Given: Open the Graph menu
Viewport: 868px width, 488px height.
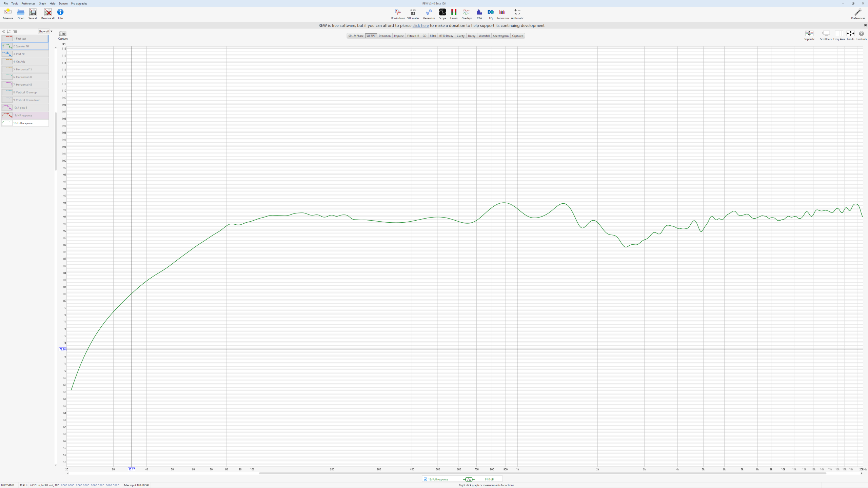Looking at the screenshot, I should pos(42,3).
